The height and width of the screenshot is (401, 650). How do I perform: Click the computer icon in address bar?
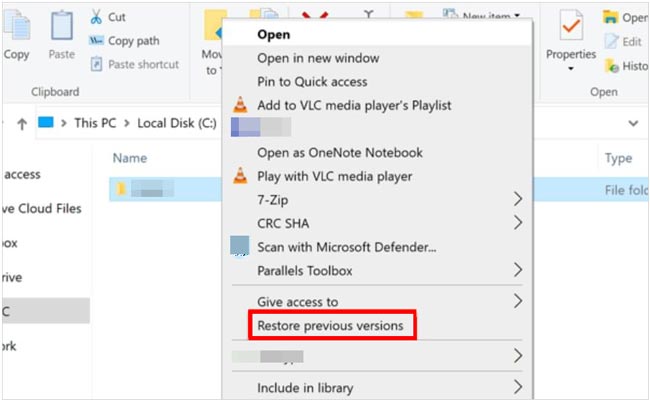(46, 122)
